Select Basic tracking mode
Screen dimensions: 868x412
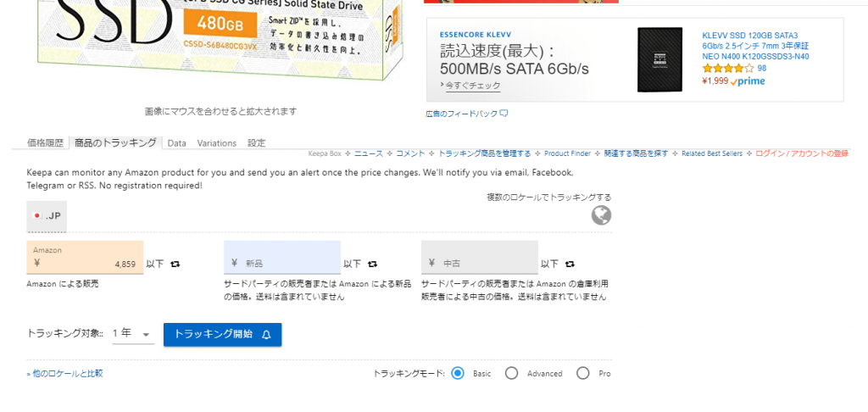click(457, 373)
